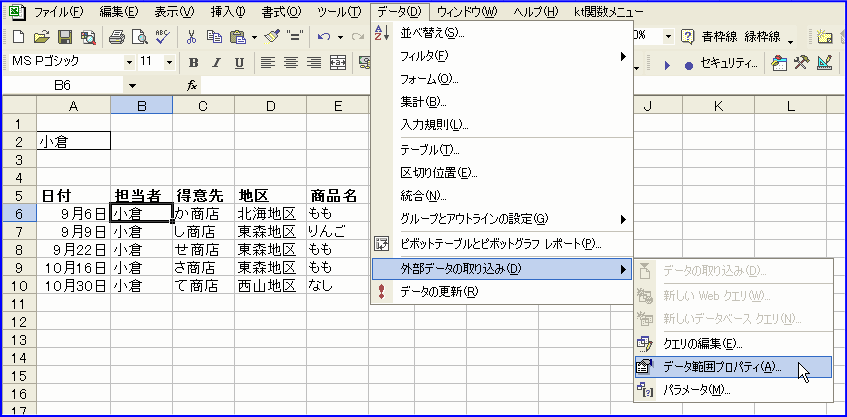Open the font size dropdown

coord(170,63)
